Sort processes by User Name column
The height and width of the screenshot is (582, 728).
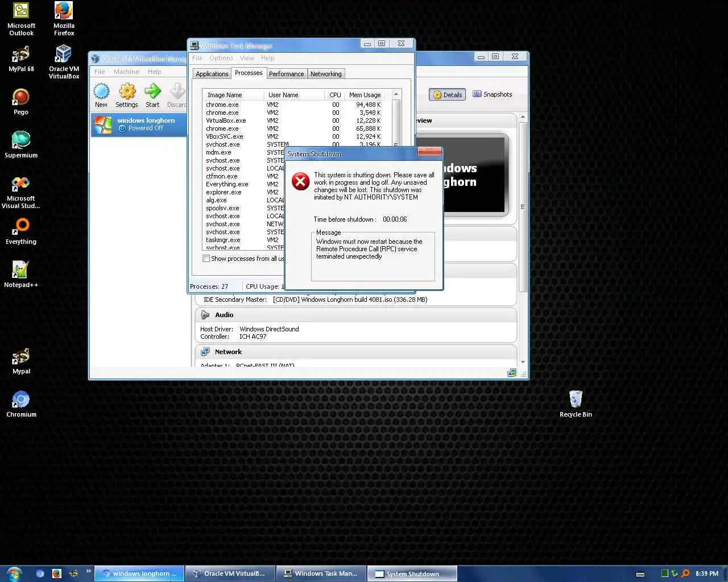[295, 95]
